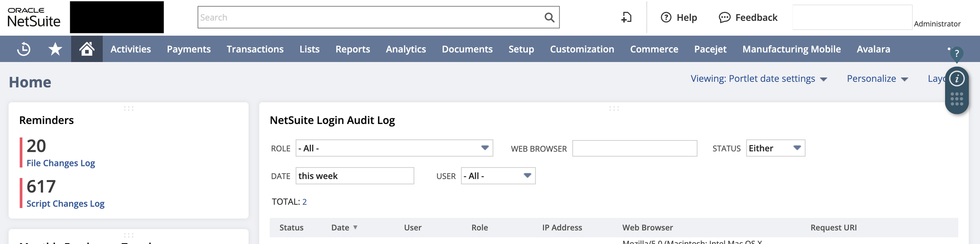Open the Payments menu
This screenshot has height=244, width=980.
click(x=189, y=49)
